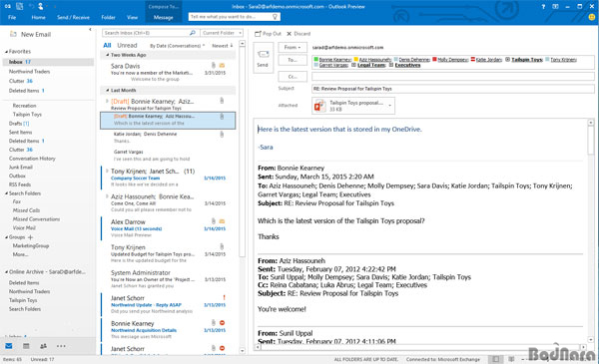Click the lightbulb icon in Tell Me box
The image size is (599, 364).
(275, 17)
